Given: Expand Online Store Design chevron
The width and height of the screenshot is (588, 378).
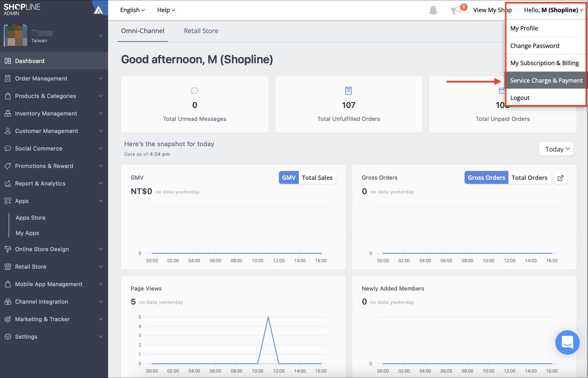Looking at the screenshot, I should click(101, 249).
